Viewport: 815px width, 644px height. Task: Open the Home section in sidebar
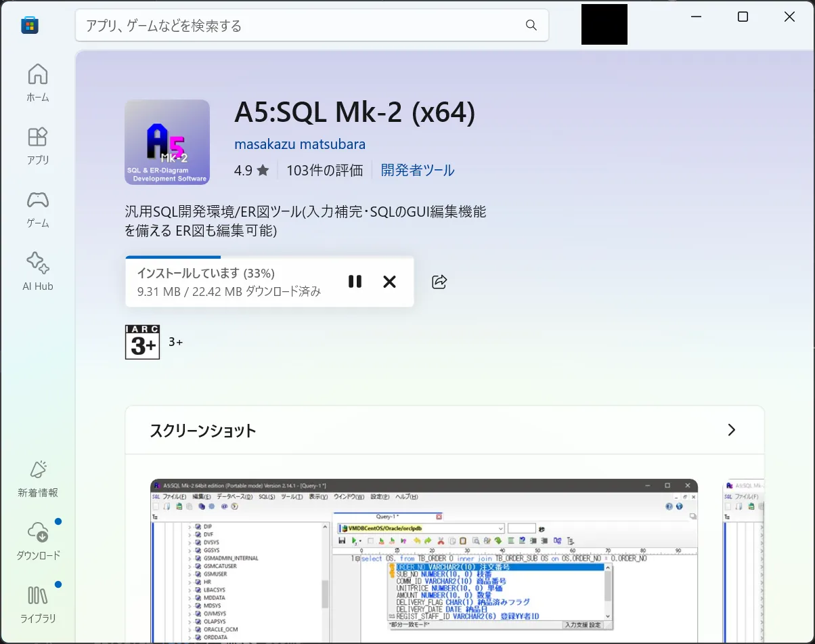38,83
